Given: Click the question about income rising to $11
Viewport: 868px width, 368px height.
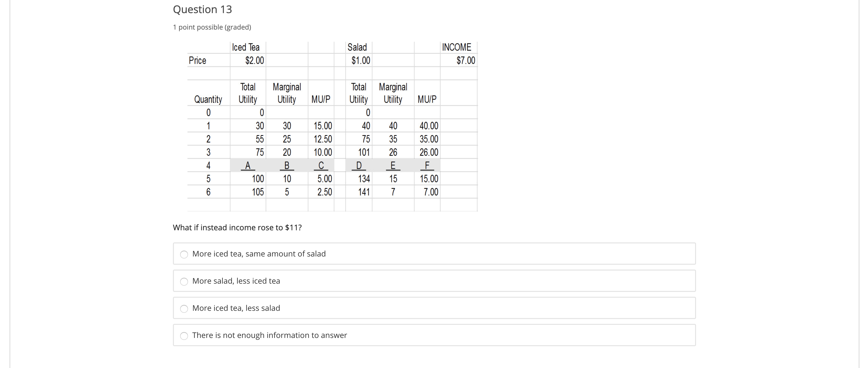Looking at the screenshot, I should pyautogui.click(x=237, y=227).
